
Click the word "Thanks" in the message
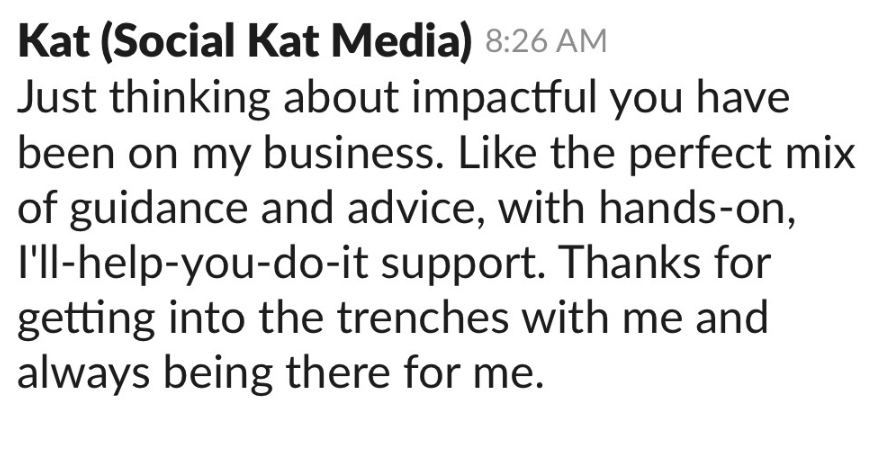coord(631,263)
